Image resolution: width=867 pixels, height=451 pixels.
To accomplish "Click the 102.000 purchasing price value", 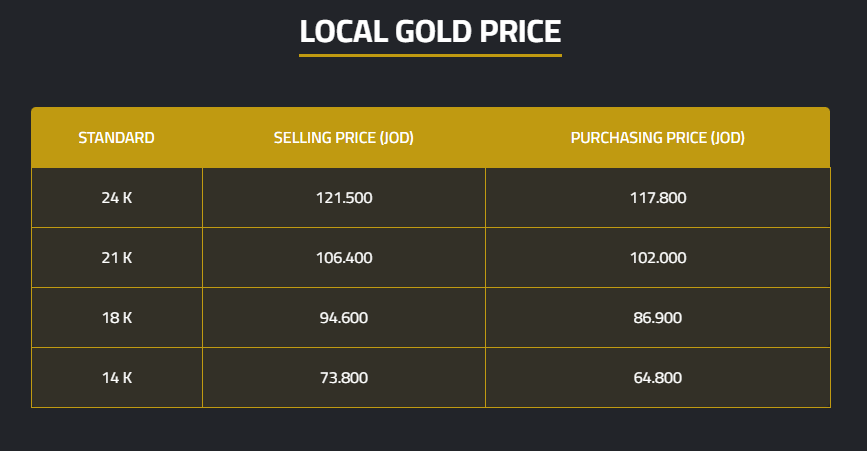I will 658,258.
